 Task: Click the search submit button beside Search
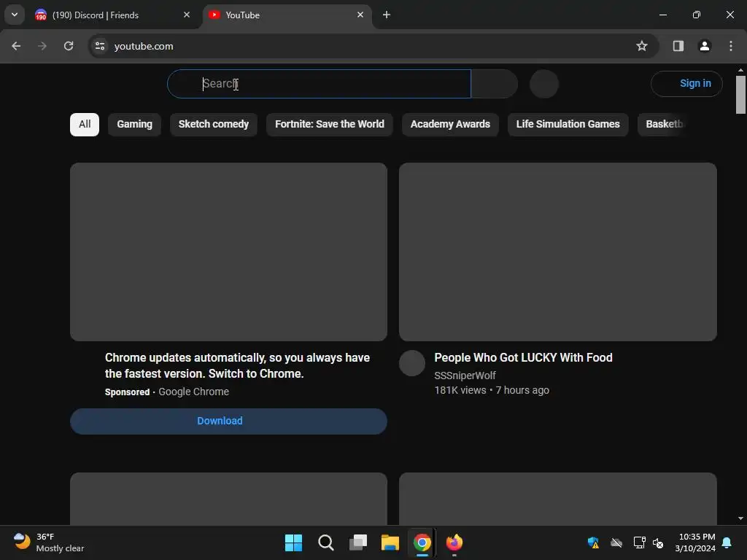(494, 84)
